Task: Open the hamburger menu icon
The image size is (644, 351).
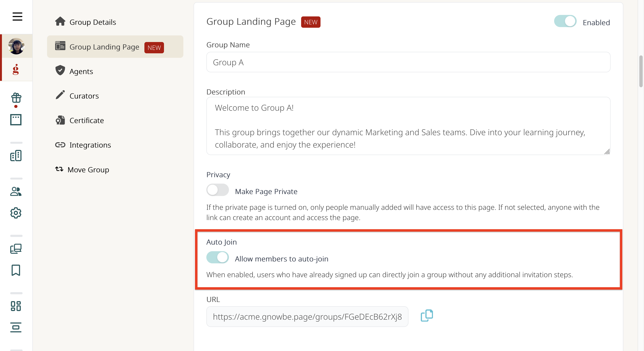Action: click(x=17, y=16)
